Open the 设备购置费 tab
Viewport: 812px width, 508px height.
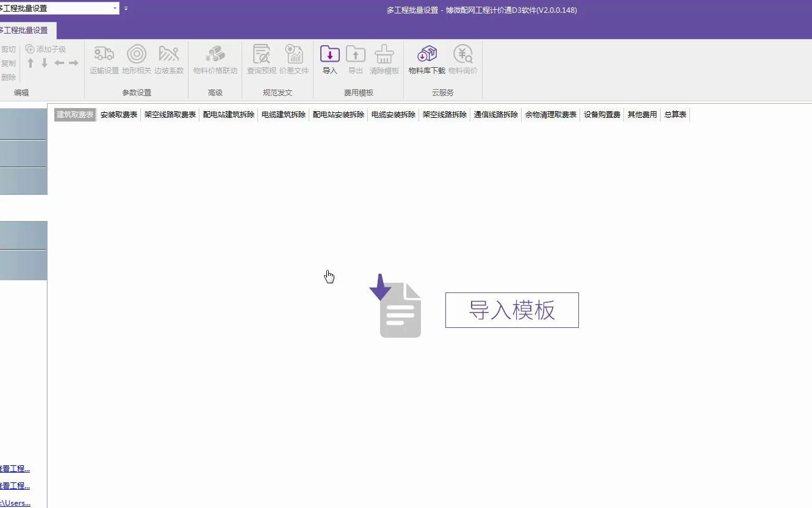[602, 114]
